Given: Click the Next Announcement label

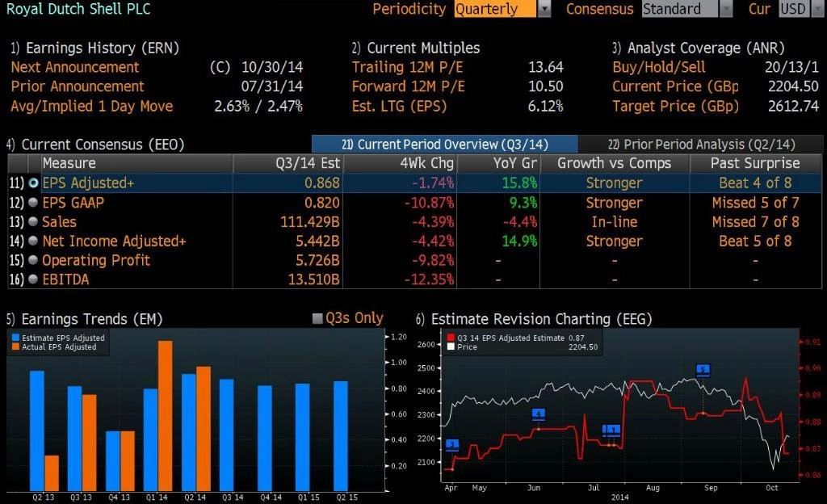Looking at the screenshot, I should (x=75, y=68).
